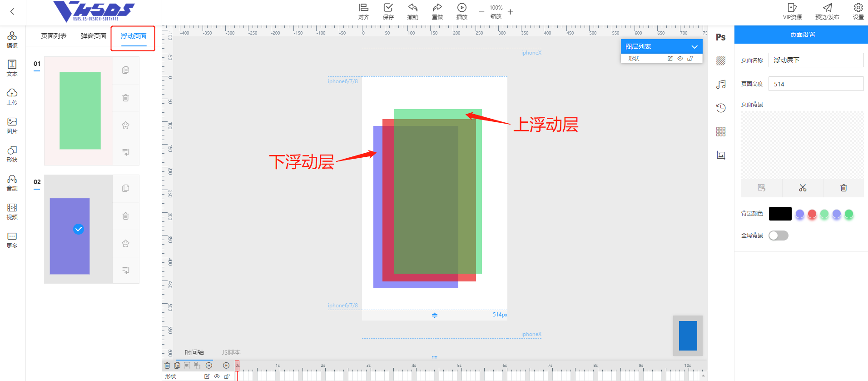Click the 页面背景 transparent preview area
This screenshot has height=381, width=868.
point(802,145)
